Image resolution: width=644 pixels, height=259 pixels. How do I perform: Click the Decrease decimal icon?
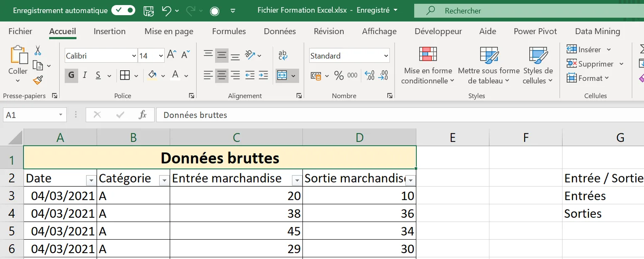pos(383,75)
